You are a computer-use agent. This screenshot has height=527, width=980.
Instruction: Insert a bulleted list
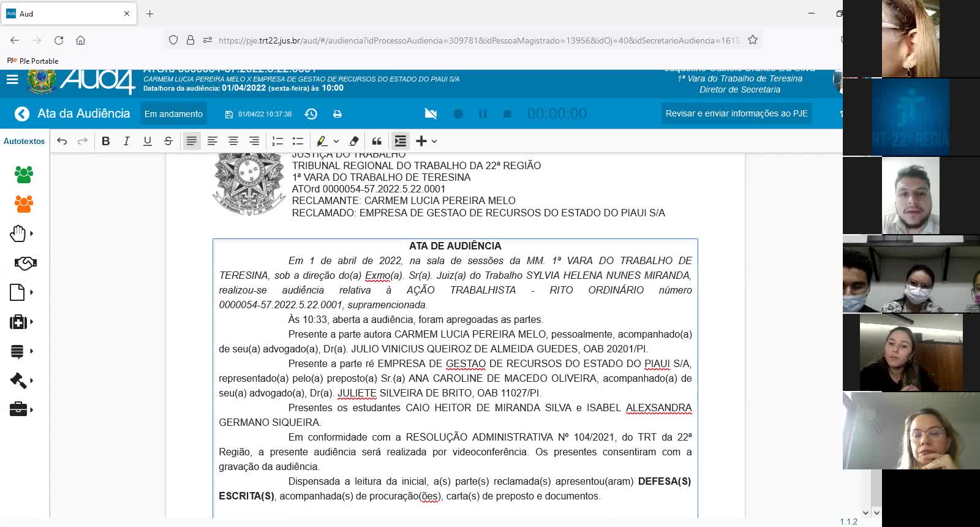click(298, 141)
